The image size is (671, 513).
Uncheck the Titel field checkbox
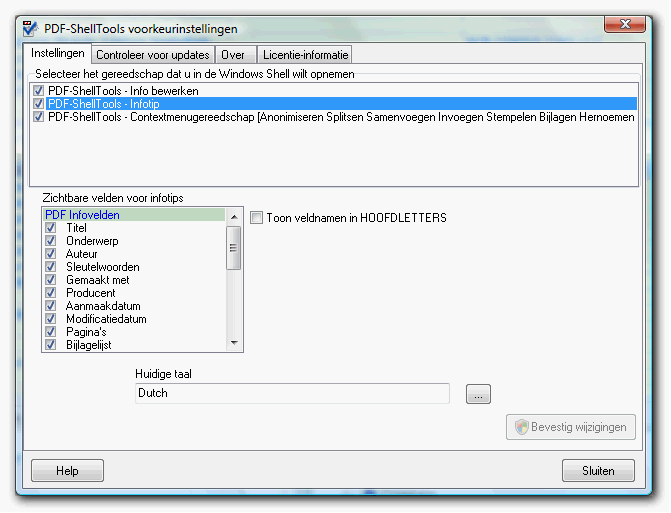[50, 228]
